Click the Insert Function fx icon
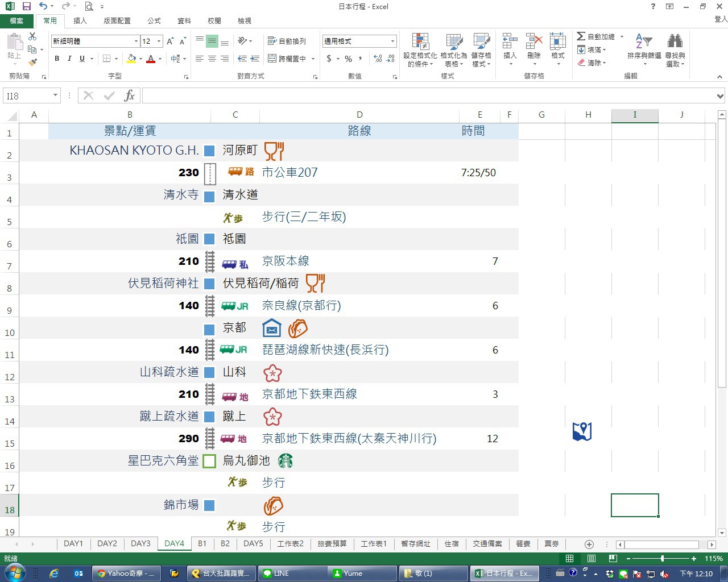This screenshot has width=728, height=582. click(x=130, y=95)
